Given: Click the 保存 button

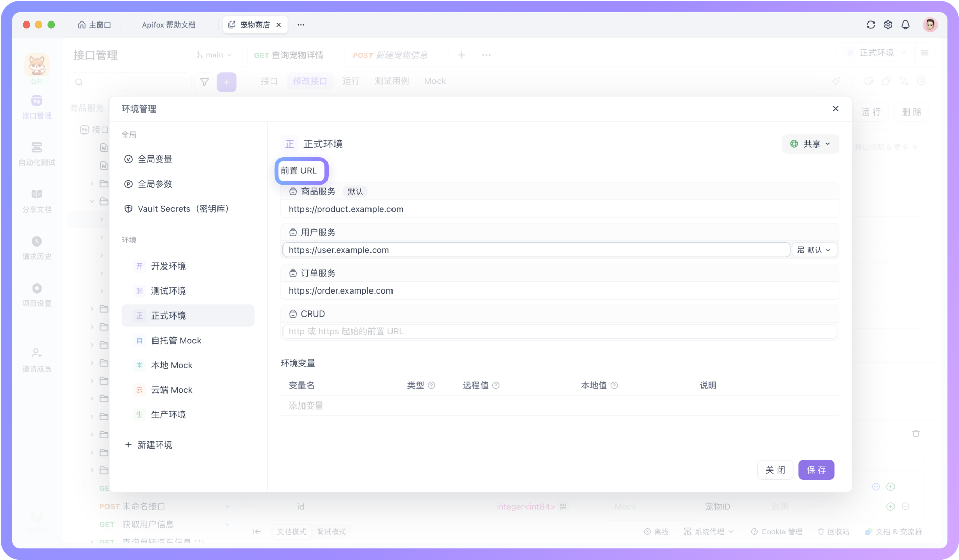Looking at the screenshot, I should click(816, 469).
